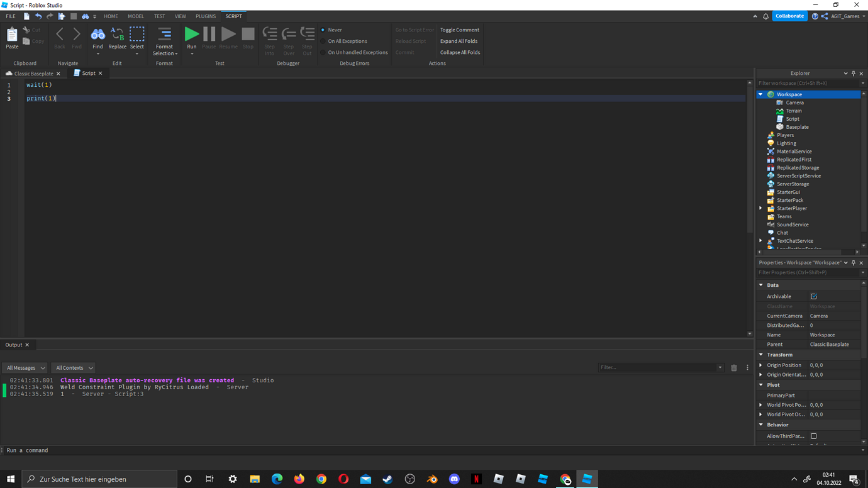This screenshot has height=488, width=868.
Task: Expand the TextChatService node
Action: [x=760, y=241]
